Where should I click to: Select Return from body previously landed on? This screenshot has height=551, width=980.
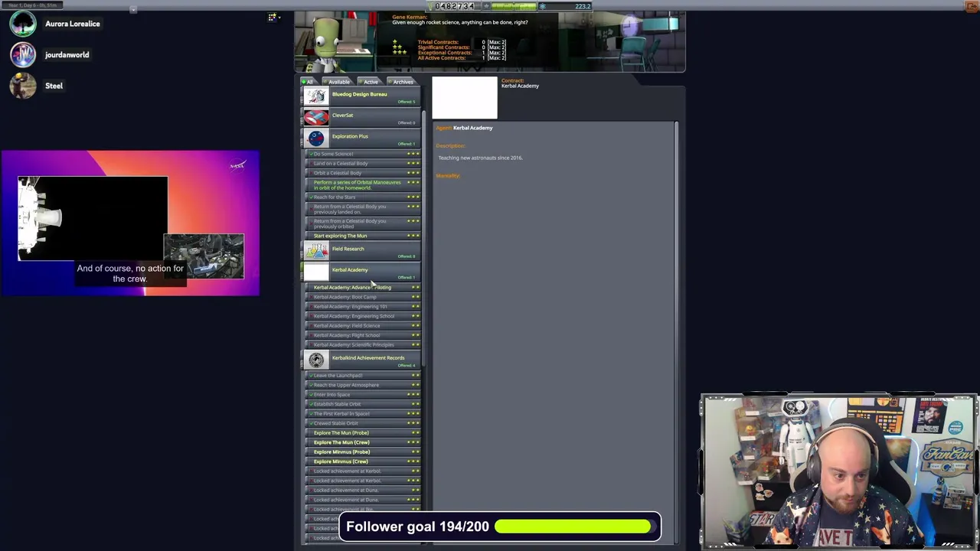(364, 209)
